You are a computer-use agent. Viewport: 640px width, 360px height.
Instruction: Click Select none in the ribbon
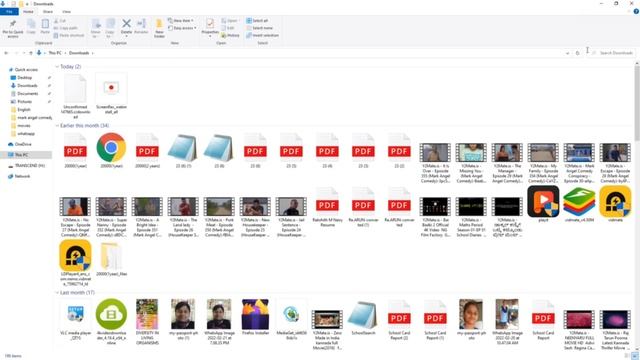point(260,28)
